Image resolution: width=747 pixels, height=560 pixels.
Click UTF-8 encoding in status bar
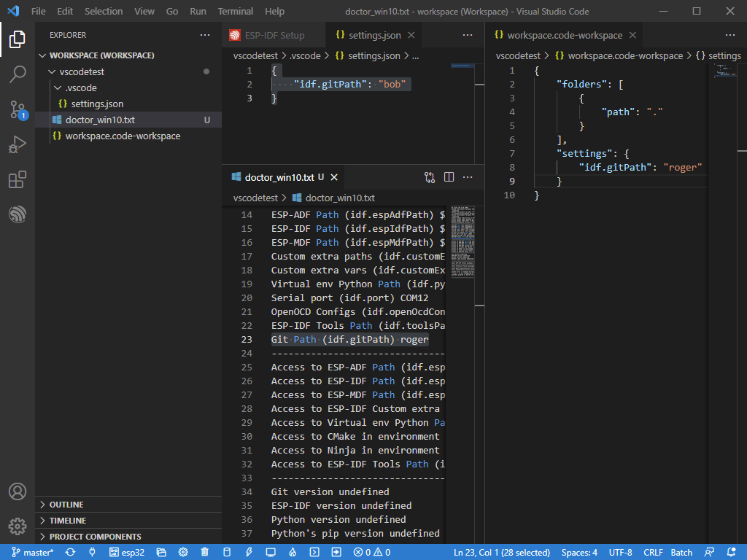pyautogui.click(x=620, y=552)
